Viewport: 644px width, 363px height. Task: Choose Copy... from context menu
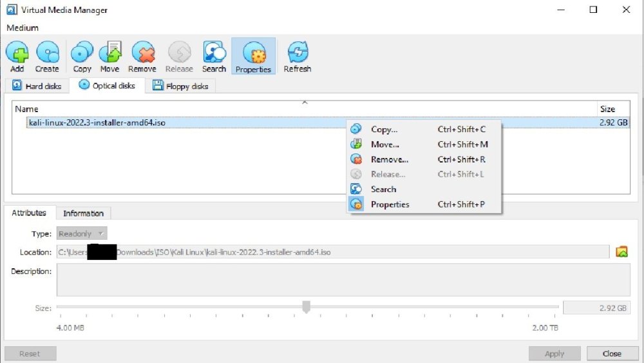(x=424, y=129)
